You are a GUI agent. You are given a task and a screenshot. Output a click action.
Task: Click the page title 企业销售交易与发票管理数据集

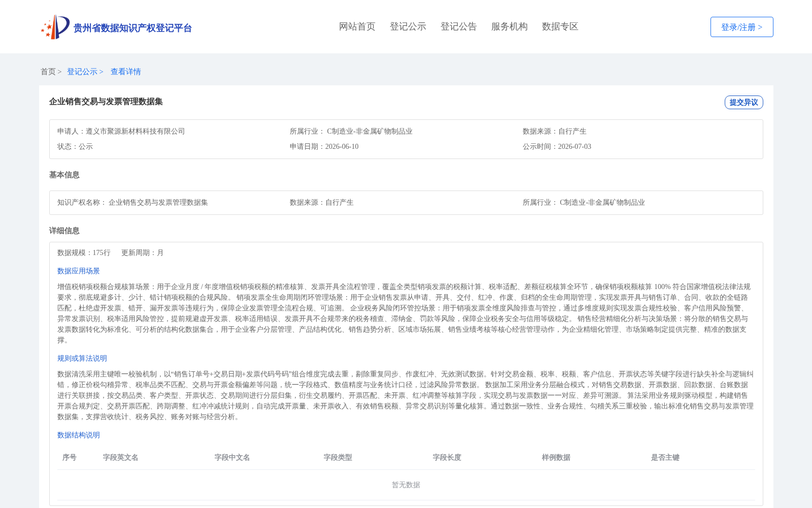(106, 102)
